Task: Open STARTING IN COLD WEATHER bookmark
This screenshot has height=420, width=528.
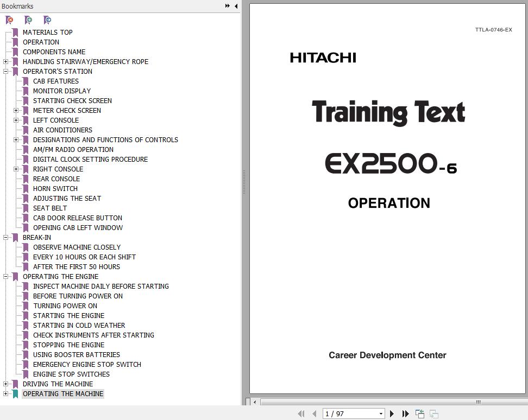Action: tap(79, 325)
